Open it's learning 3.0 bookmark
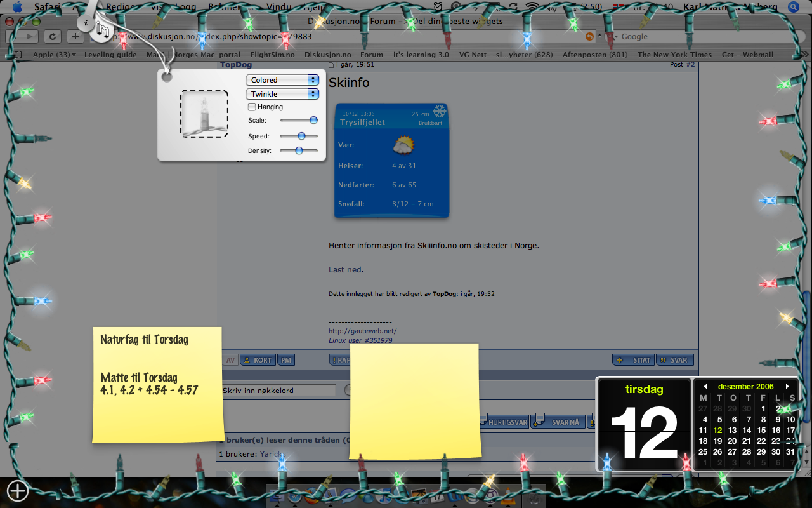 click(x=421, y=55)
